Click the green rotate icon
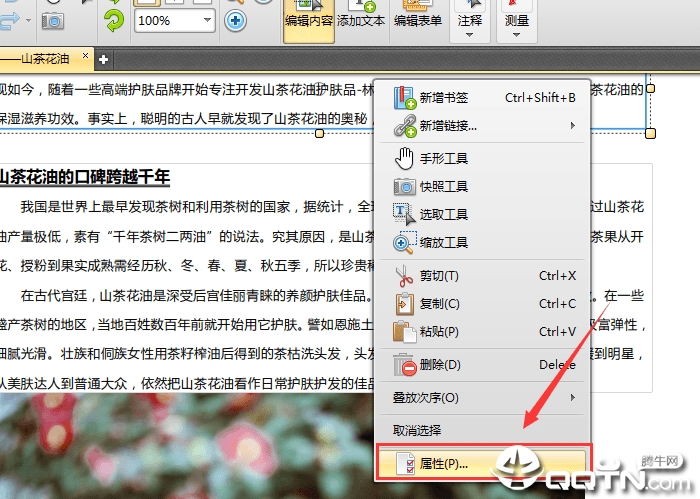This screenshot has width=700, height=499. click(x=114, y=20)
